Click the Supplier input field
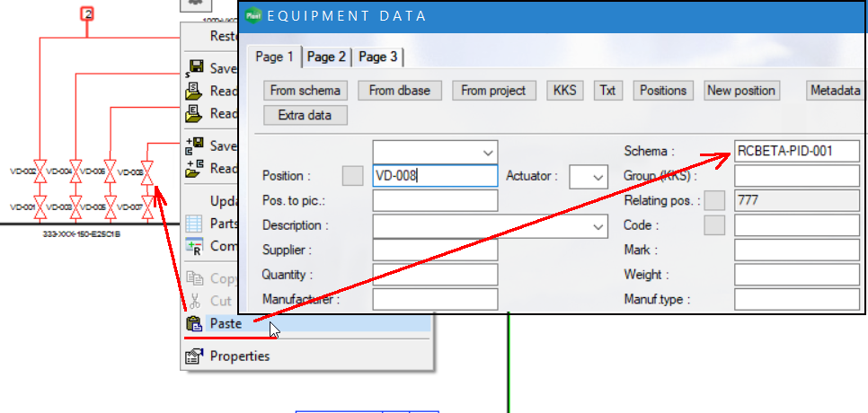This screenshot has width=868, height=413. 435,250
